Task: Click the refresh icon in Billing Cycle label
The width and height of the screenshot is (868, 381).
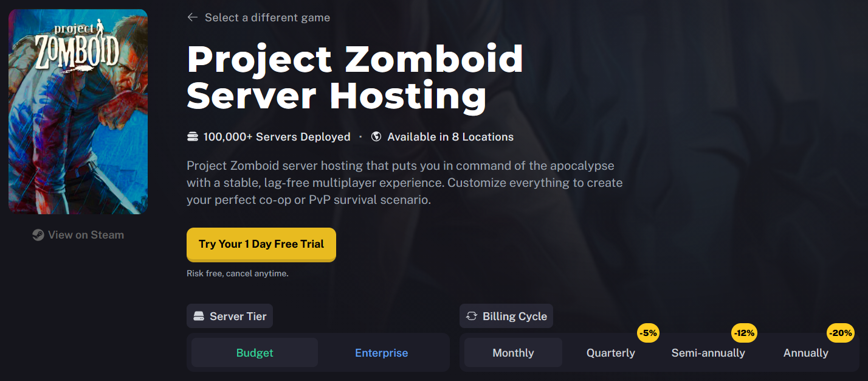Action: point(472,316)
